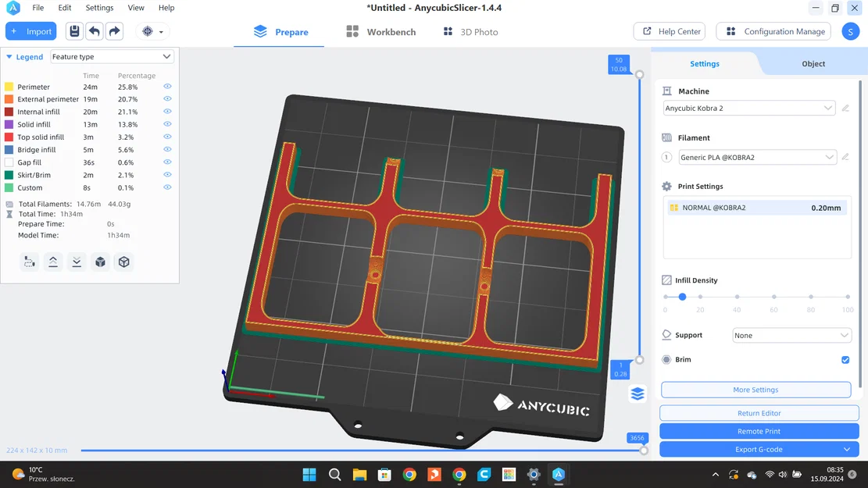Click Return Editor button
The height and width of the screenshot is (488, 868).
(x=759, y=413)
